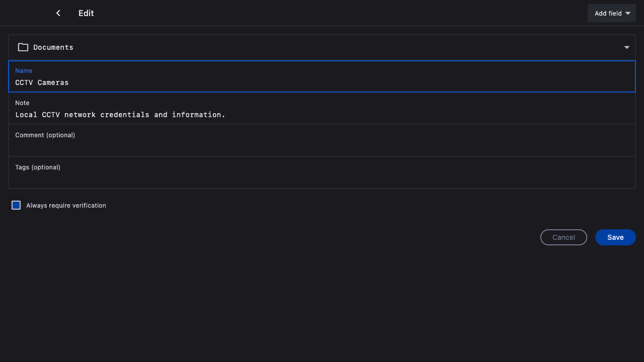Expand the Documents folder dropdown arrow
This screenshot has height=362, width=644.
click(626, 47)
